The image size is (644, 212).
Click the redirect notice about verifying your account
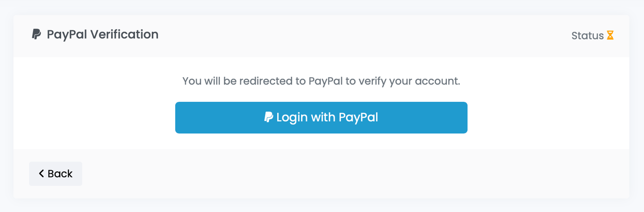pyautogui.click(x=321, y=81)
